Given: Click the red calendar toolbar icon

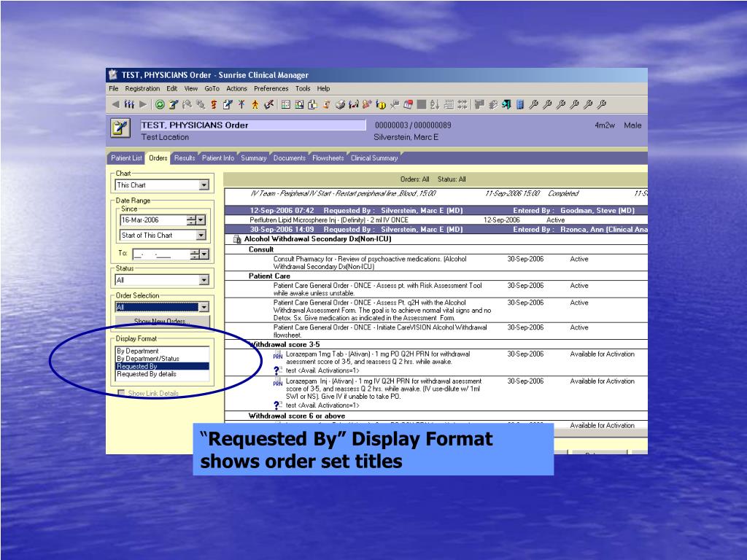Looking at the screenshot, I should pos(409,104).
